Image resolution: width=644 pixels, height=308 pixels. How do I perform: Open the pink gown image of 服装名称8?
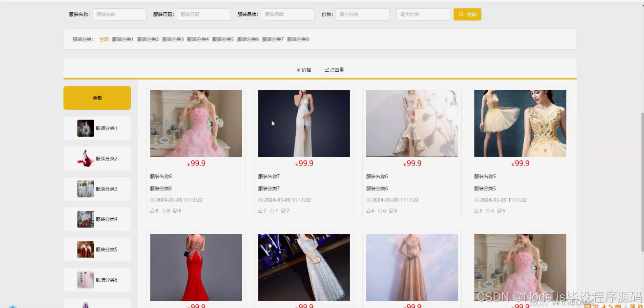pyautogui.click(x=196, y=123)
